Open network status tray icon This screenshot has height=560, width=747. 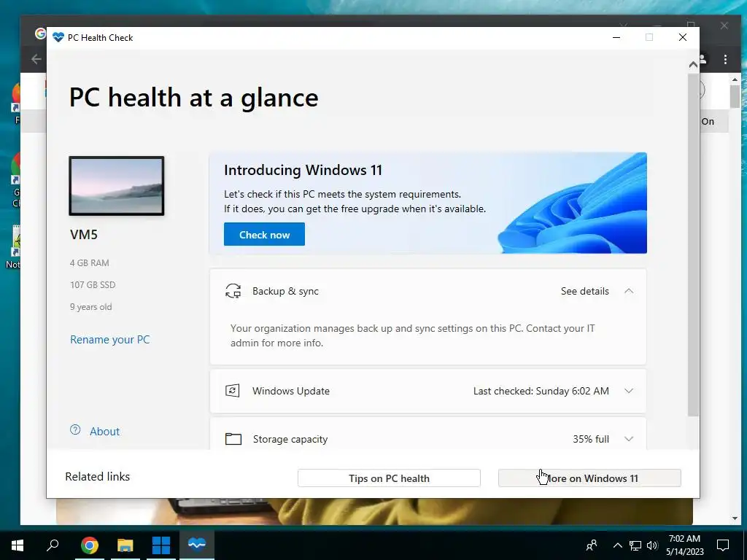coord(635,545)
